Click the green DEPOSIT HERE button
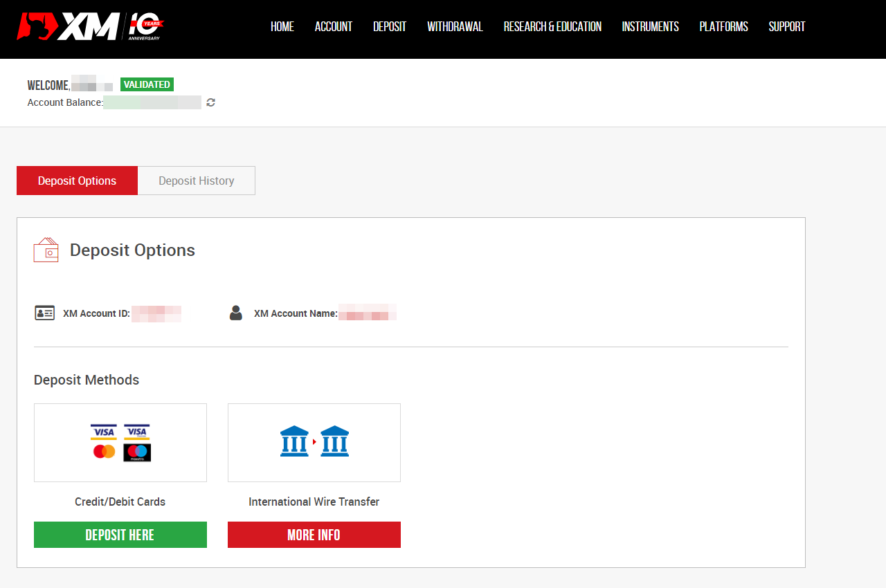The height and width of the screenshot is (588, 886). [x=120, y=535]
